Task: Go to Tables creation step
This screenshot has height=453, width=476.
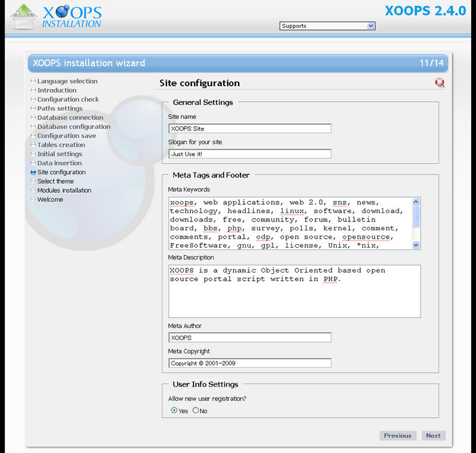Action: pyautogui.click(x=61, y=145)
